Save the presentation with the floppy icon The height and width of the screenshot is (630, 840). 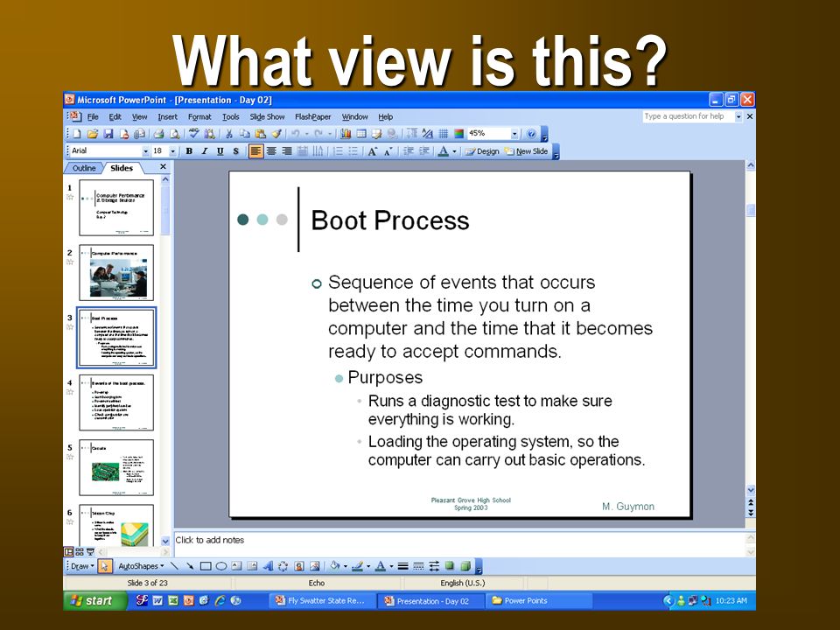point(108,133)
